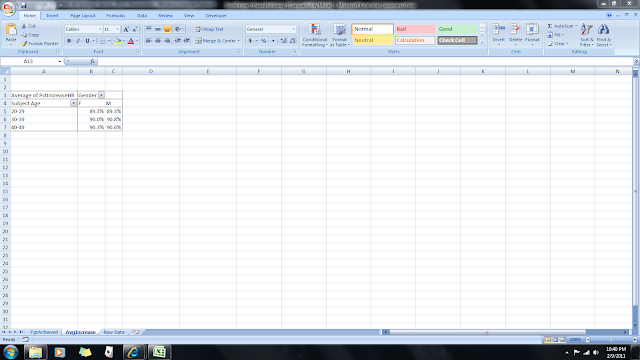The image size is (640, 360).
Task: Click Wrap Text
Action: [x=209, y=29]
